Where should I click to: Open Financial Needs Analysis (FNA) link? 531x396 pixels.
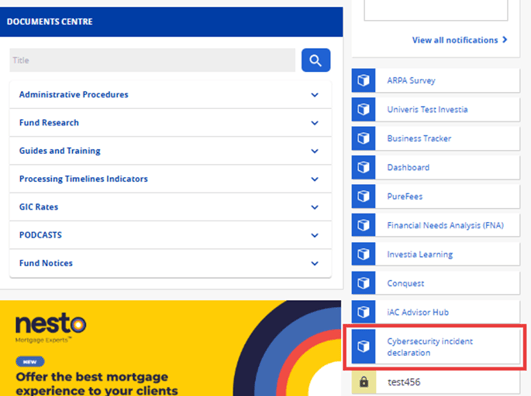coord(445,225)
